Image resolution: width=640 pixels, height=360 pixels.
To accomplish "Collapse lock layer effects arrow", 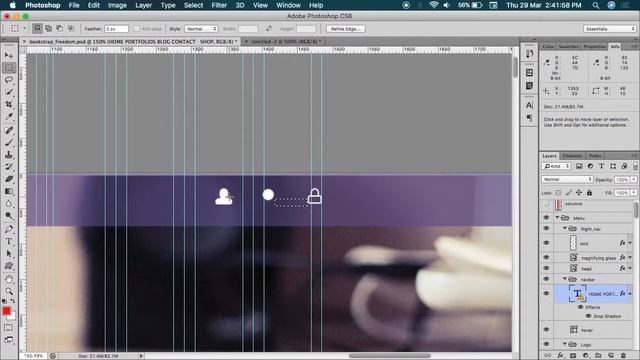I will pyautogui.click(x=630, y=243).
